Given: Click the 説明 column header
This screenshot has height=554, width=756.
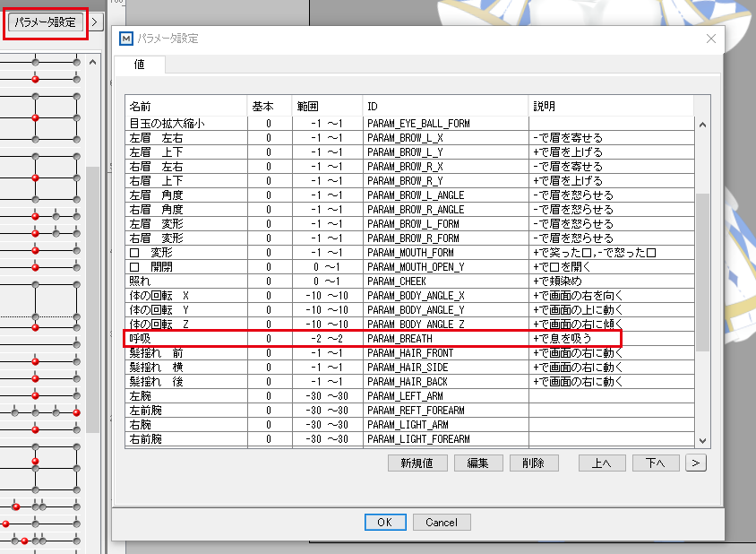Looking at the screenshot, I should (x=612, y=106).
